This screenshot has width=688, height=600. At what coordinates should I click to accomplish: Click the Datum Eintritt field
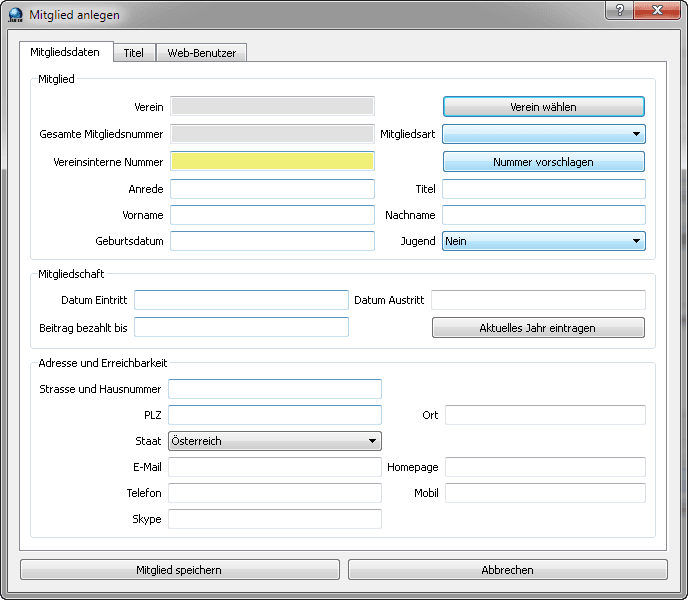pos(241,300)
